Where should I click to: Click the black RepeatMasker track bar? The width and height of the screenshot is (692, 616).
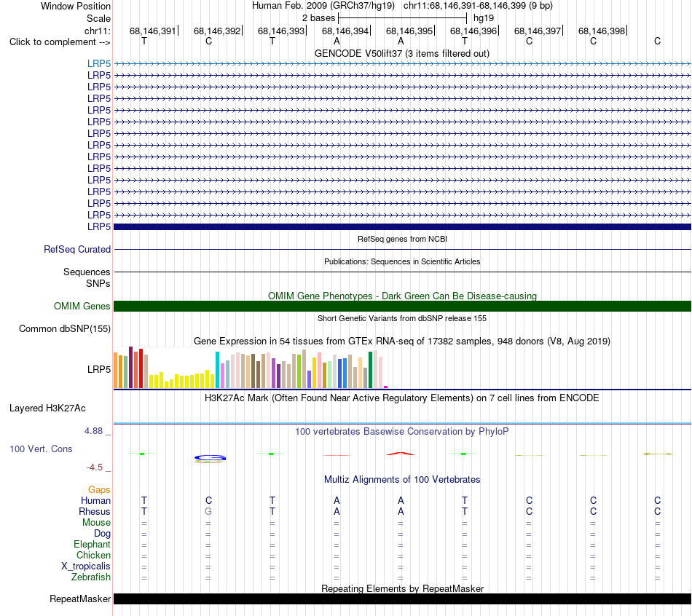coord(402,599)
